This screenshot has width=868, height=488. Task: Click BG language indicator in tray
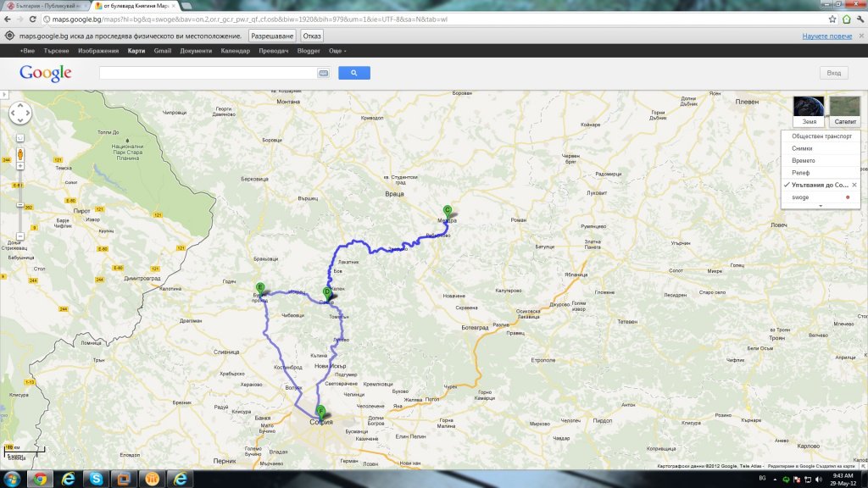pos(762,478)
